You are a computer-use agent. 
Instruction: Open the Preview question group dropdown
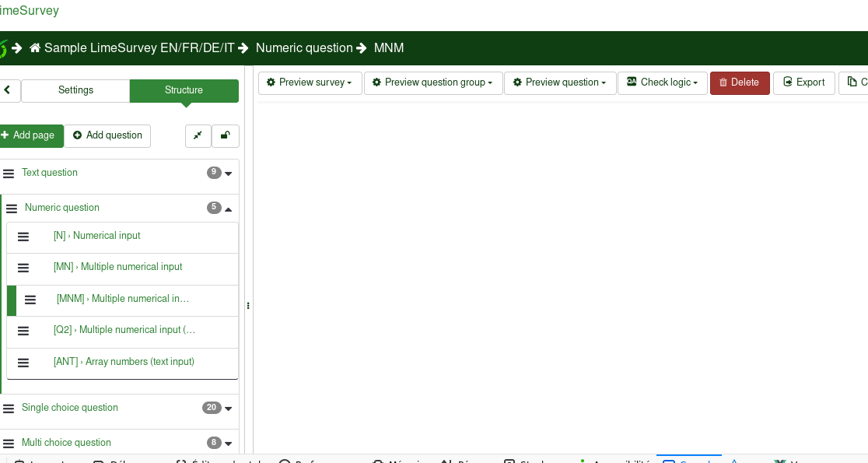pyautogui.click(x=433, y=82)
